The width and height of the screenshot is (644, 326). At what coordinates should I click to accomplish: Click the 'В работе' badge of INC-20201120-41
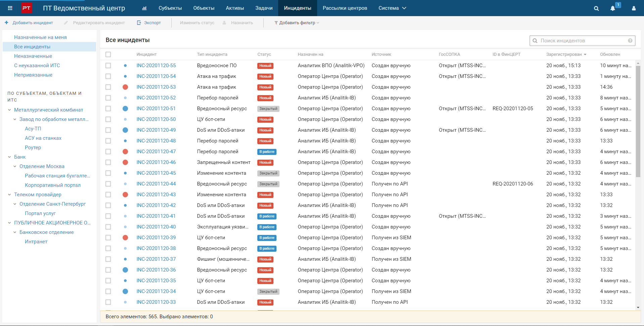(x=267, y=216)
